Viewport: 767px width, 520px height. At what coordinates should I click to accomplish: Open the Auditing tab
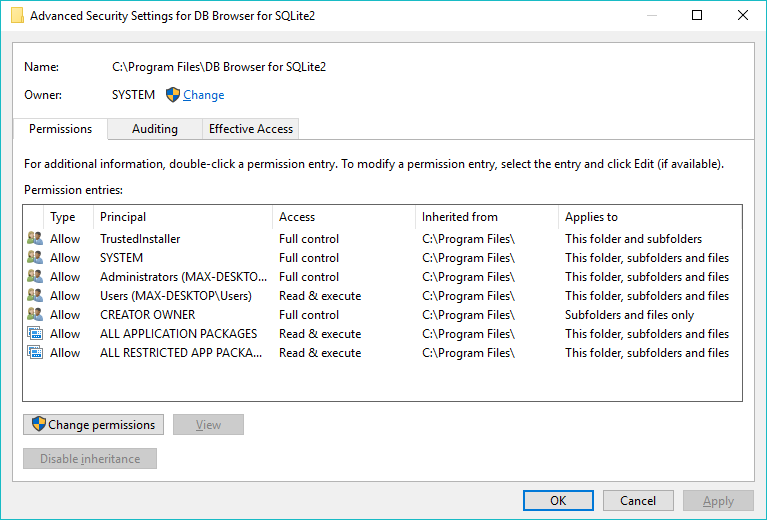(x=155, y=129)
